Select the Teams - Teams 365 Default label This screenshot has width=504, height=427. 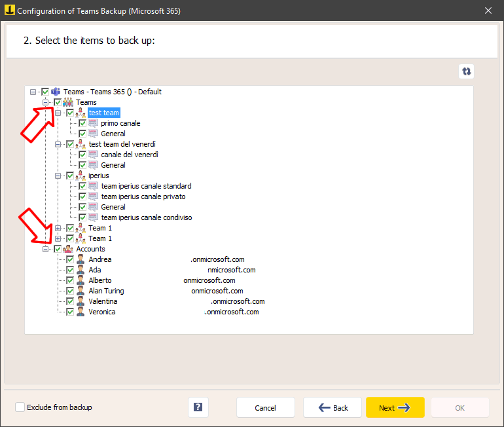click(113, 92)
